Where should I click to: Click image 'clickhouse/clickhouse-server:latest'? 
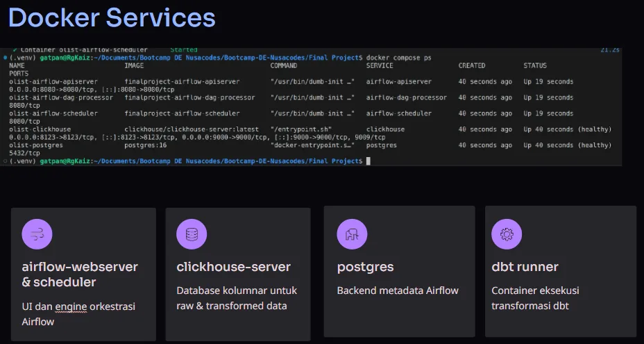click(x=192, y=129)
